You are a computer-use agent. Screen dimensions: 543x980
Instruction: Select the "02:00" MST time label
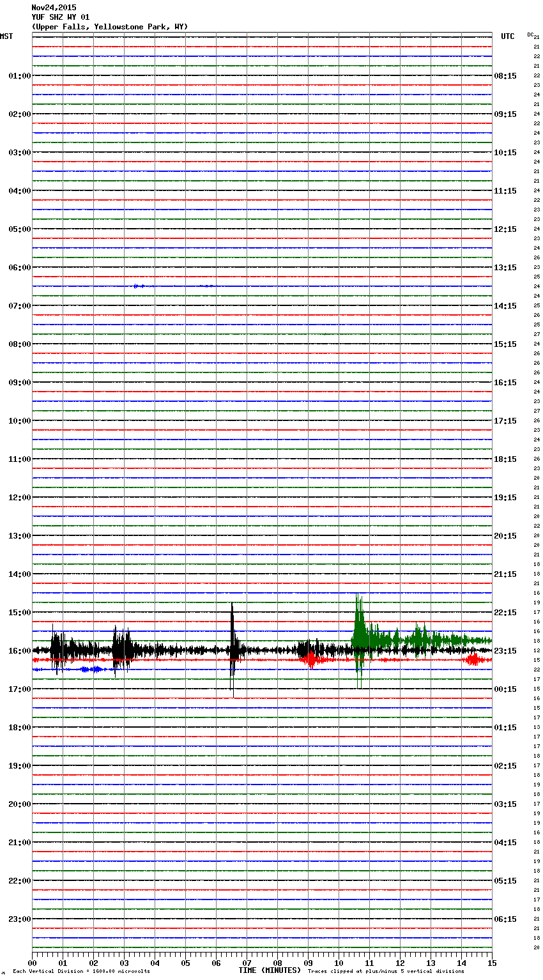(x=20, y=114)
